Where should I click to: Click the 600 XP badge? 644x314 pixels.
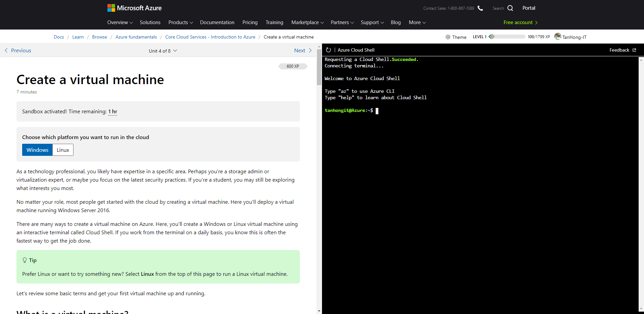click(293, 66)
